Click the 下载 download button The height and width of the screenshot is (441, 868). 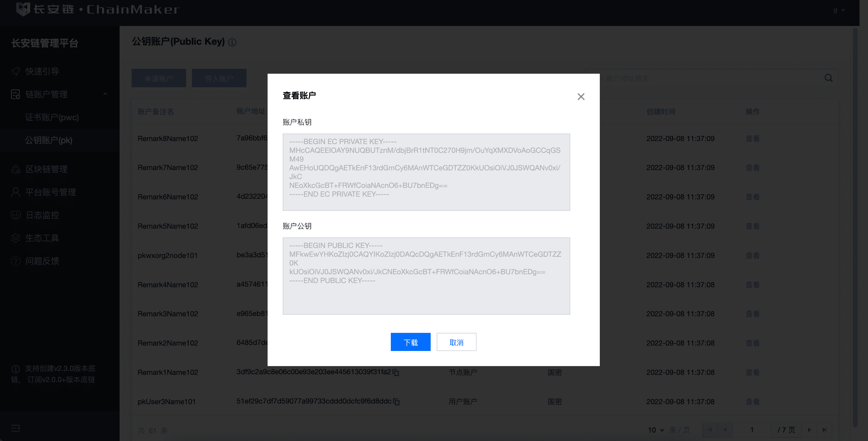pyautogui.click(x=410, y=342)
